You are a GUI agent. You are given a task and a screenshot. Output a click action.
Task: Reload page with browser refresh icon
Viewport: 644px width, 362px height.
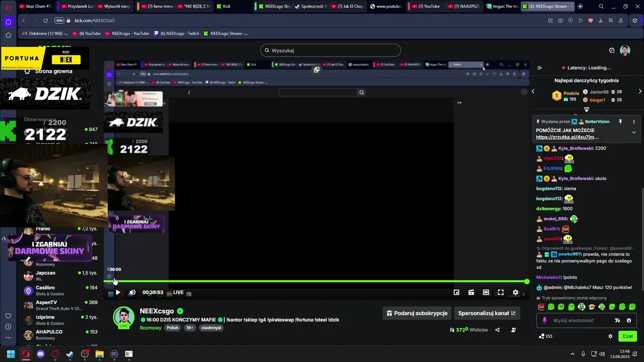45,21
